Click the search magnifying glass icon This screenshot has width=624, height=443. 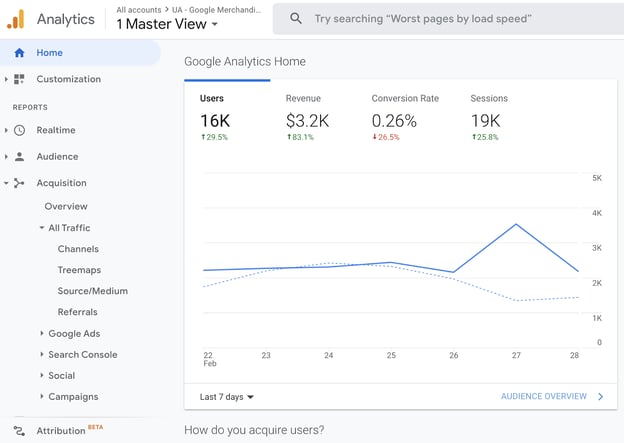point(296,18)
